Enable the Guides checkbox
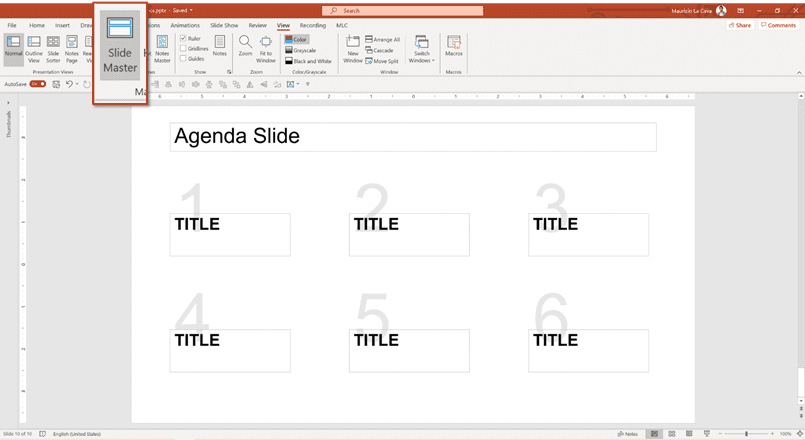 point(183,59)
